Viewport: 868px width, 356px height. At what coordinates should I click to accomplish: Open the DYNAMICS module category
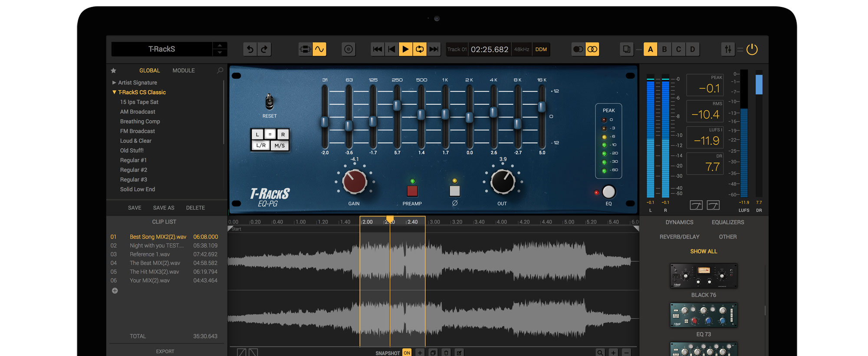(x=680, y=222)
